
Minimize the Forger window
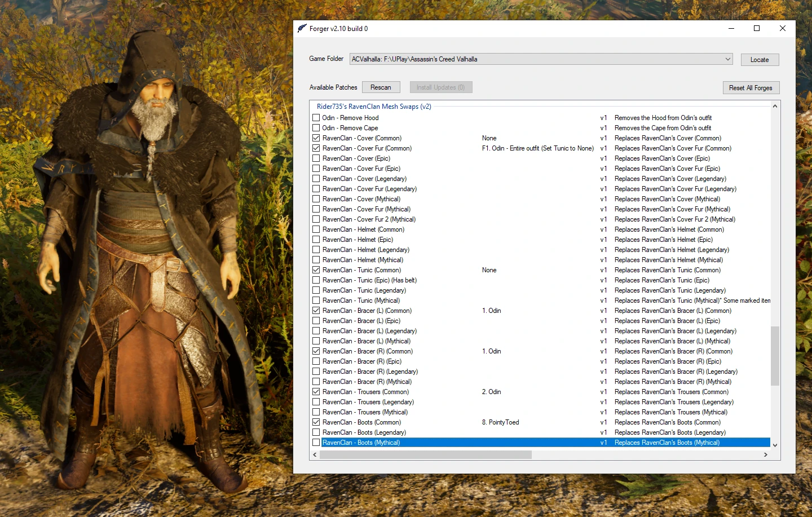731,29
